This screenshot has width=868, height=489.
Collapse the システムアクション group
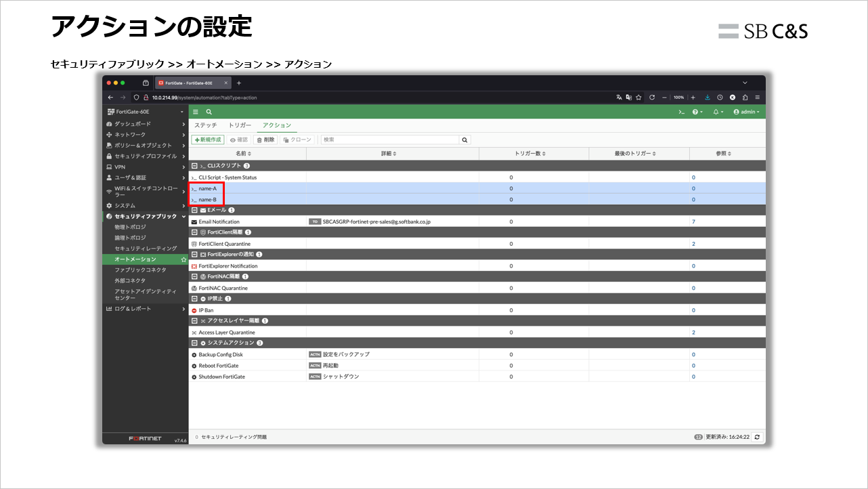[x=194, y=343]
